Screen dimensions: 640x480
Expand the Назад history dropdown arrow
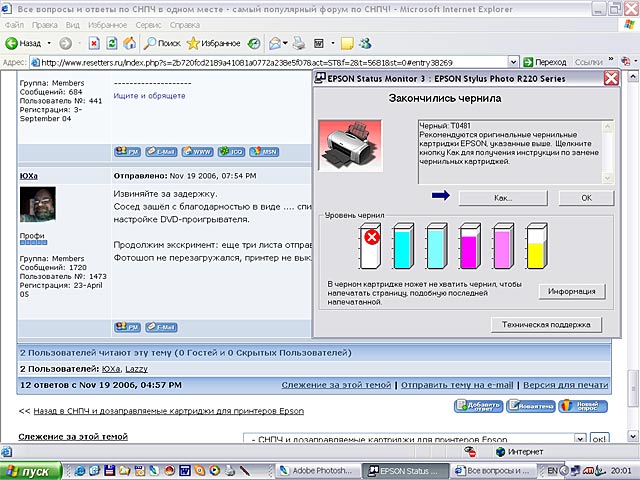pyautogui.click(x=49, y=43)
